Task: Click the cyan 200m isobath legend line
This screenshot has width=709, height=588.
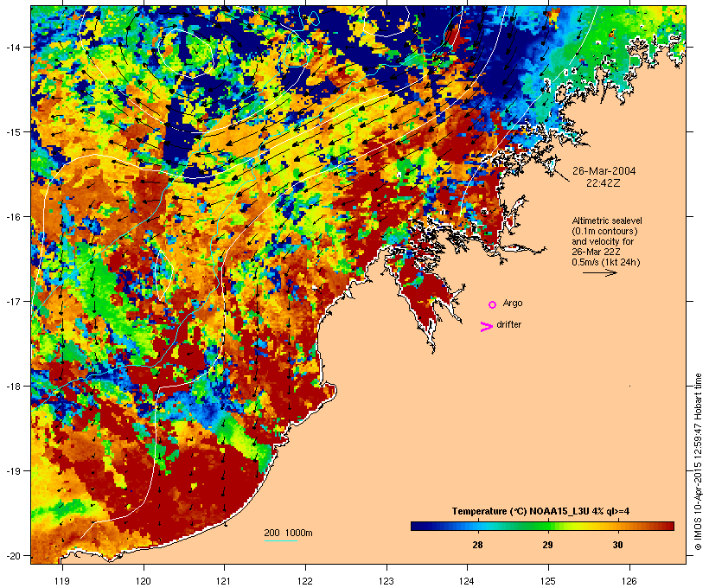Action: point(281,540)
